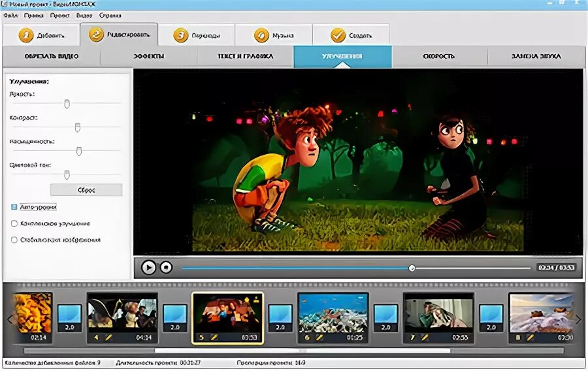Enable the Комплексное улучшение option
588x371 pixels.
point(14,223)
